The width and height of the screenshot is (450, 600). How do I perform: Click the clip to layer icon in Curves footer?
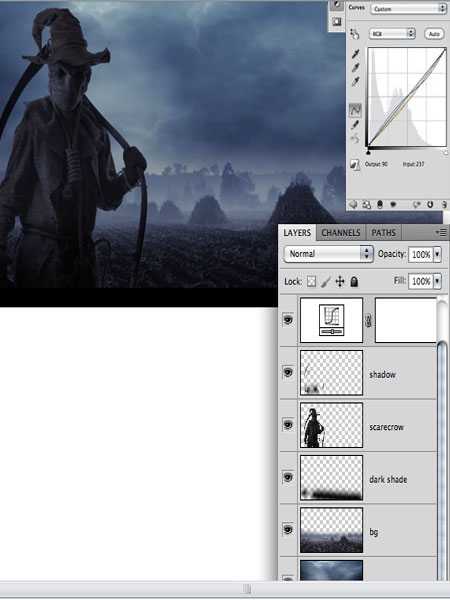pos(380,205)
